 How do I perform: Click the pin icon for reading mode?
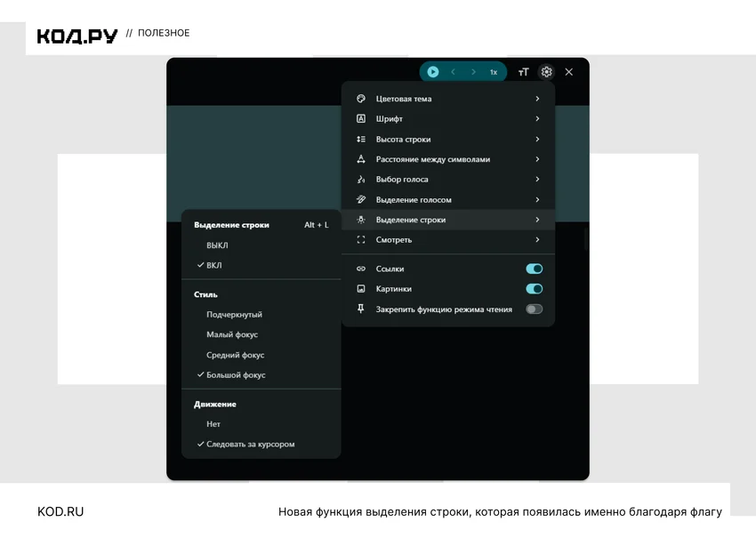[x=360, y=309]
